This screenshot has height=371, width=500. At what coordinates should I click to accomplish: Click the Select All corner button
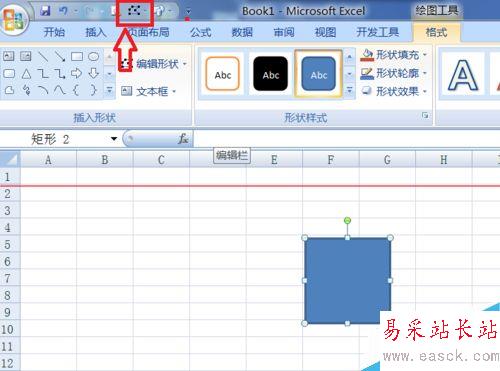10,159
